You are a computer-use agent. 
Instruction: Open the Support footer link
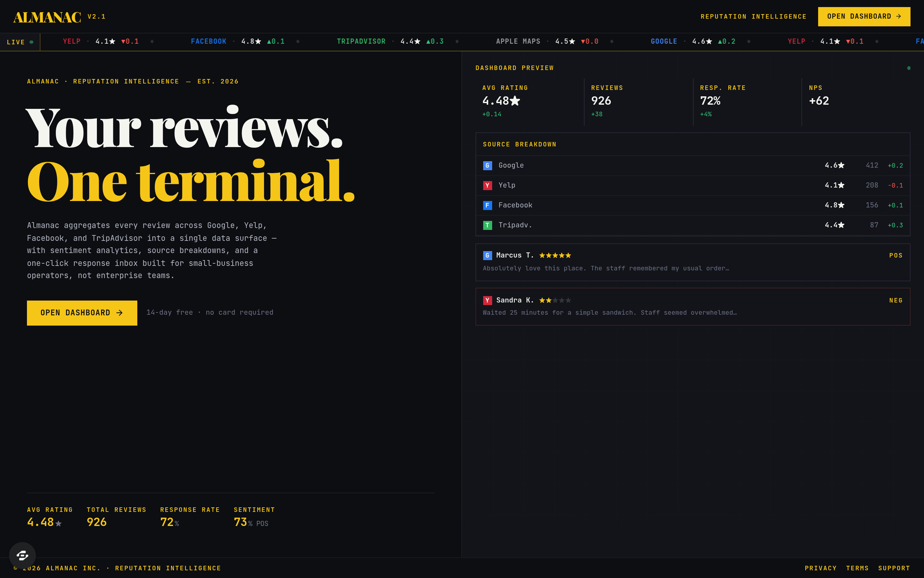pyautogui.click(x=894, y=568)
